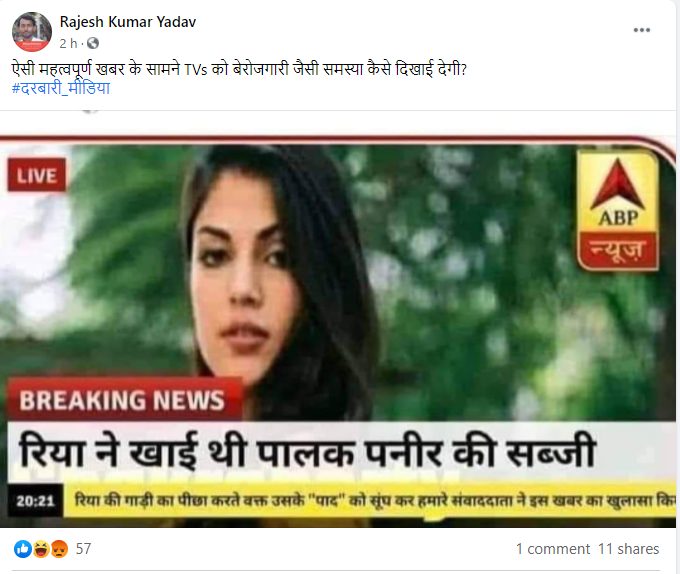Click the Haha reaction icon
This screenshot has height=574, width=680.
tap(41, 549)
